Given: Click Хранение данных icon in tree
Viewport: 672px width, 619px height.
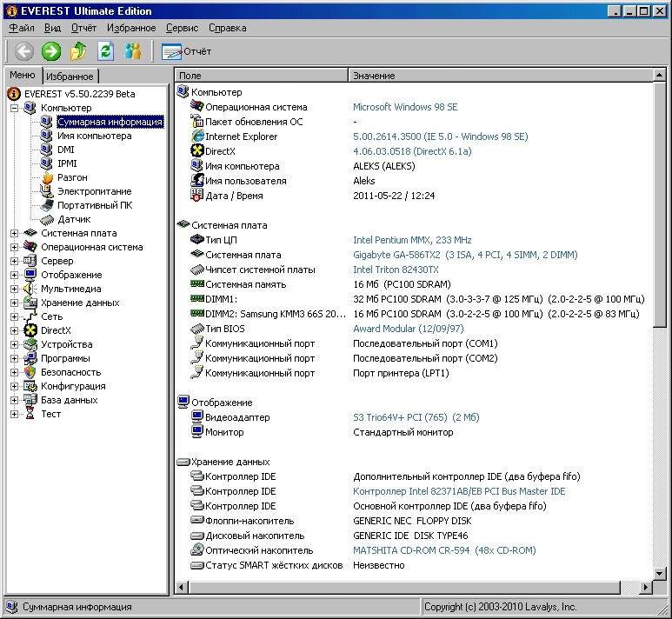Looking at the screenshot, I should (x=30, y=303).
